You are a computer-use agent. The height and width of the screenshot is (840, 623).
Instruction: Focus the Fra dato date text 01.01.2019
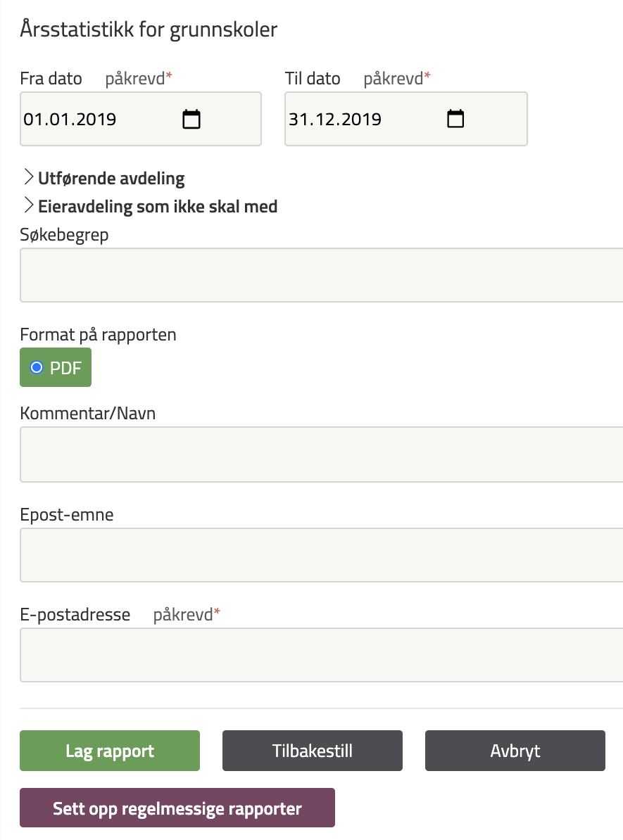coord(70,120)
